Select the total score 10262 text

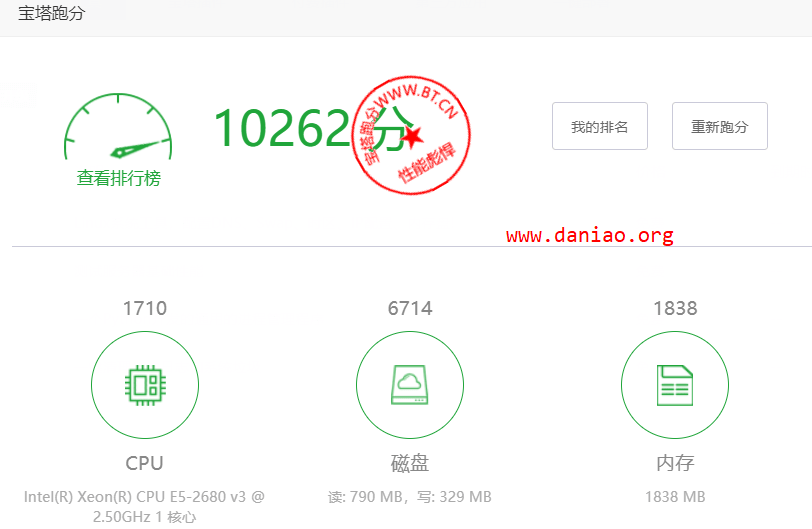tap(282, 128)
